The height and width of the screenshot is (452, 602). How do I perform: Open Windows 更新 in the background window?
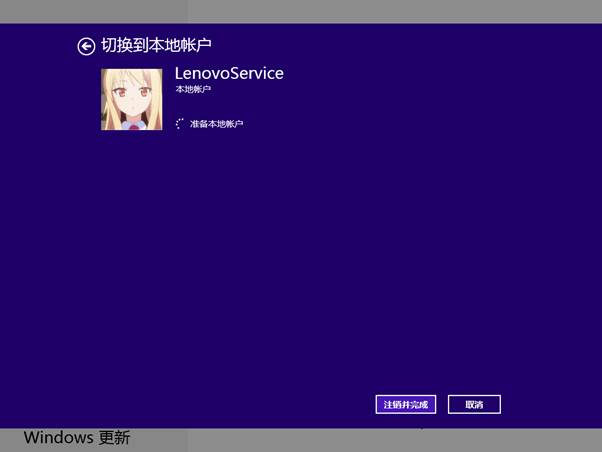77,437
